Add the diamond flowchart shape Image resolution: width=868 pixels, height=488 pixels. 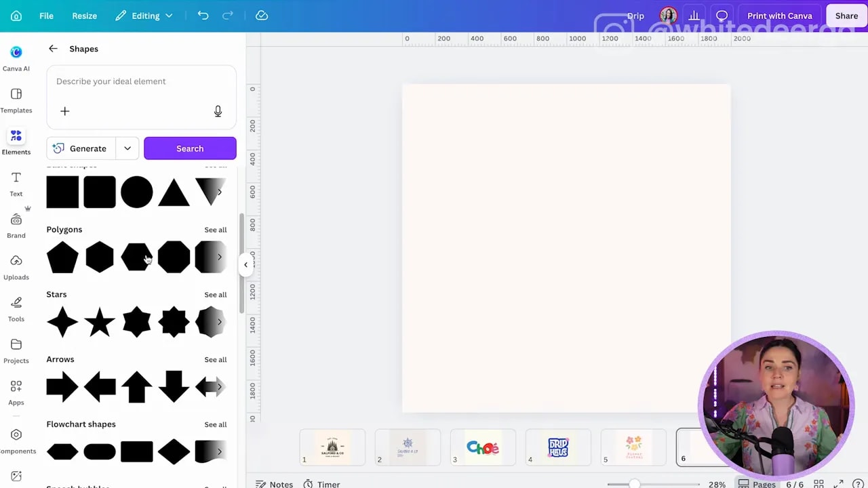tap(174, 451)
